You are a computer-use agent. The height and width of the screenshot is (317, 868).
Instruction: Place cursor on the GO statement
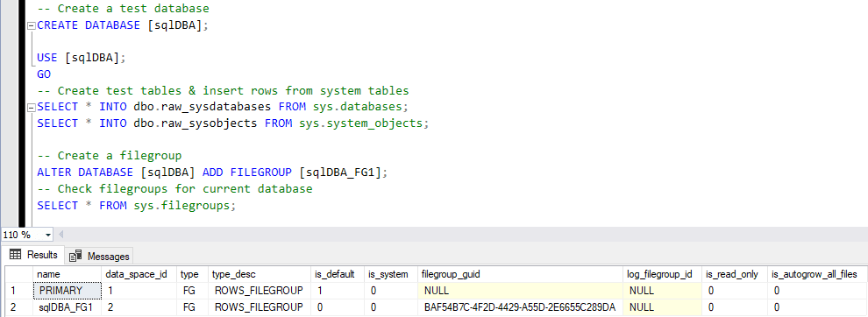click(x=44, y=74)
